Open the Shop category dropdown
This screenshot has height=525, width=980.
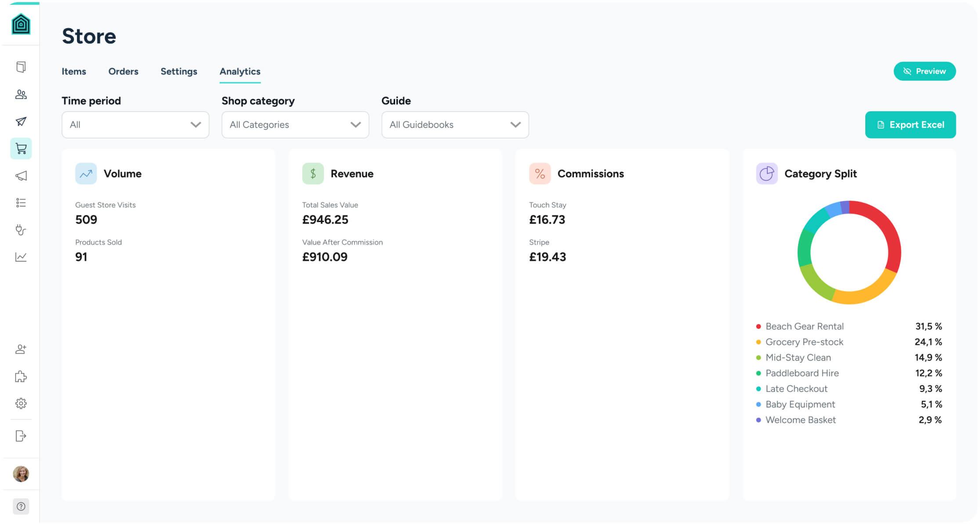(x=295, y=125)
